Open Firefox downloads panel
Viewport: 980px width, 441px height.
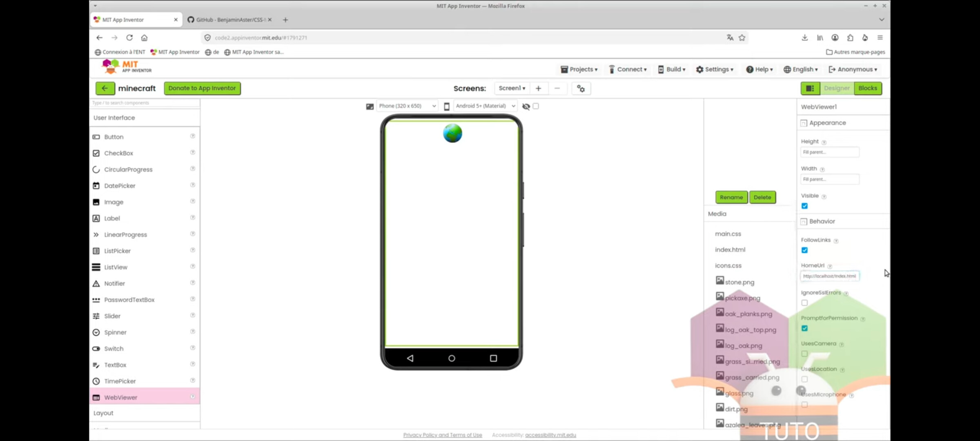coord(804,38)
